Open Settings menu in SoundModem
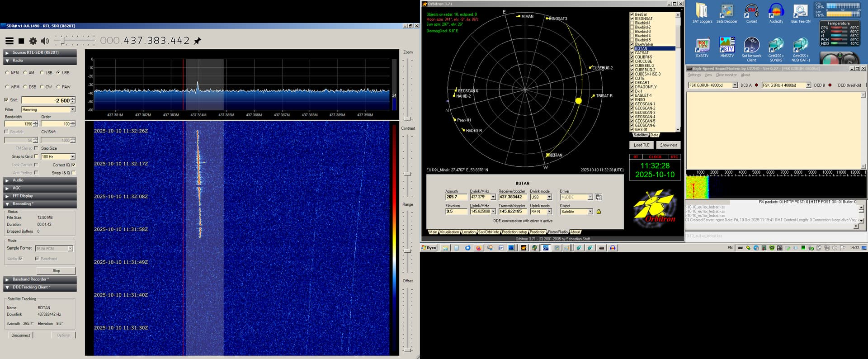The image size is (868, 359). pos(694,75)
